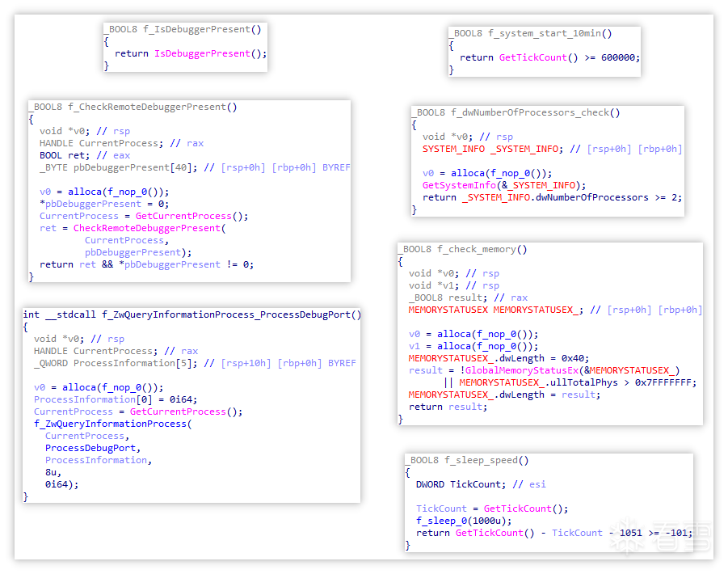
Task: Click the 600000 constant value
Action: pyautogui.click(x=618, y=57)
